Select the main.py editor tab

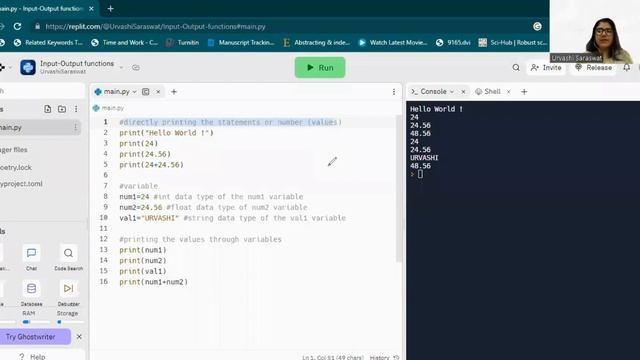click(116, 92)
